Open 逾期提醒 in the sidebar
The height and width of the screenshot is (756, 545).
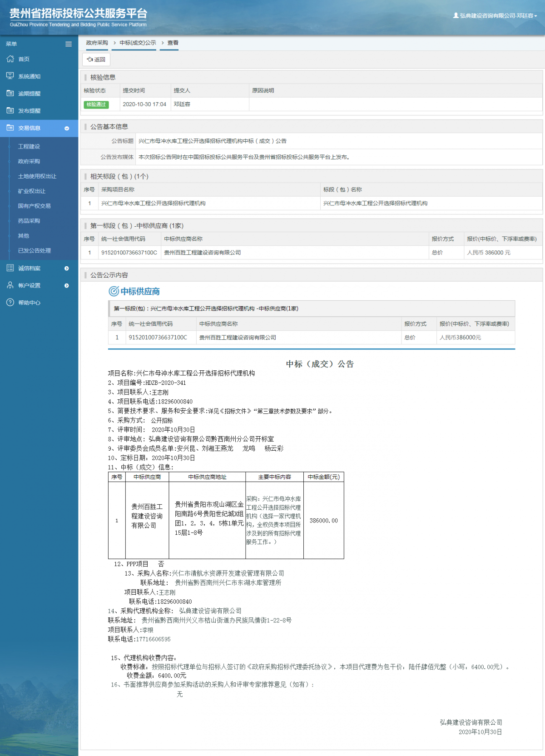[30, 94]
